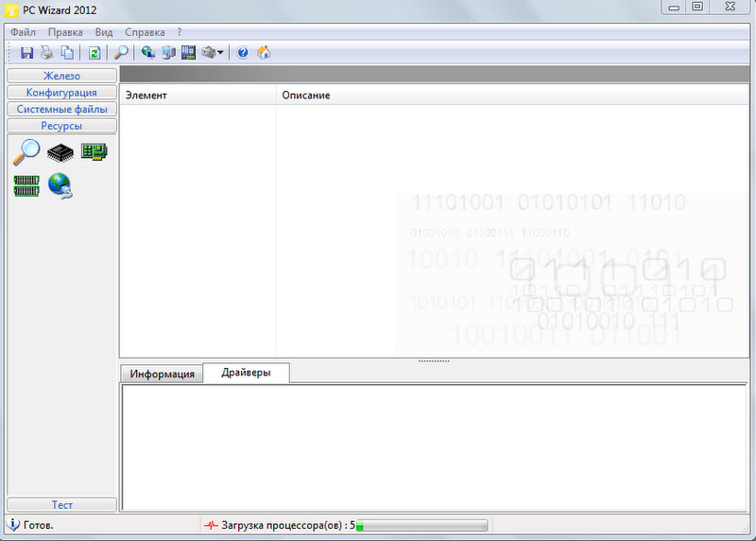756x541 pixels.
Task: Click the toolbar grip handle
Action: pyautogui.click(x=9, y=53)
